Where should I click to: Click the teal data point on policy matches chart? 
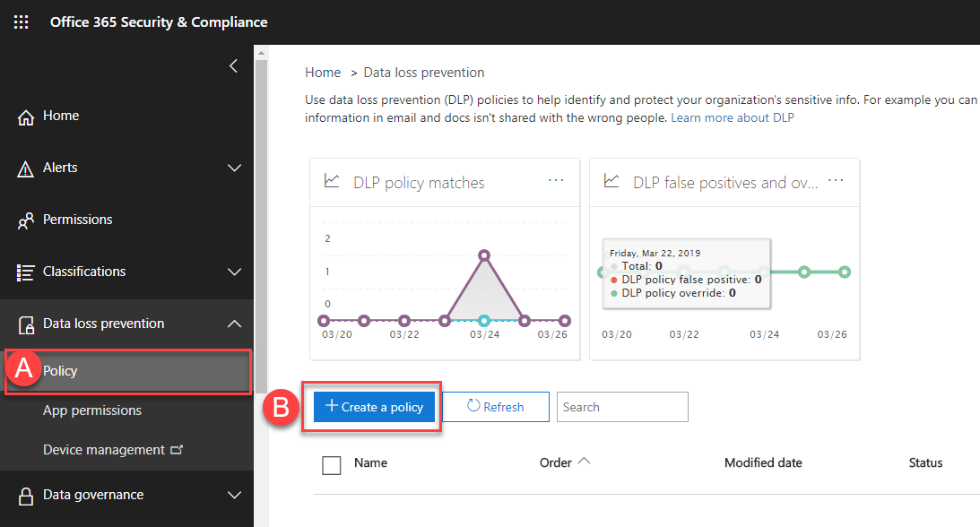pos(484,321)
